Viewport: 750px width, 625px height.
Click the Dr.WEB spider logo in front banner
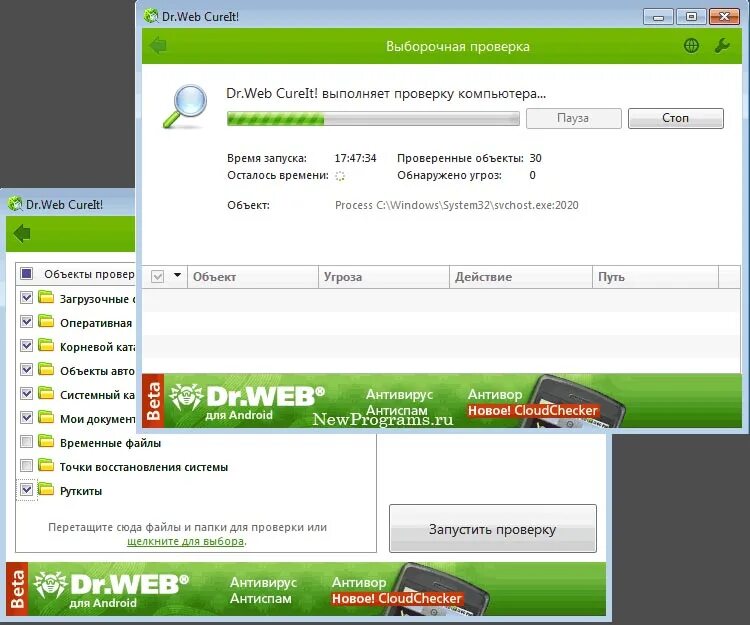coord(186,398)
